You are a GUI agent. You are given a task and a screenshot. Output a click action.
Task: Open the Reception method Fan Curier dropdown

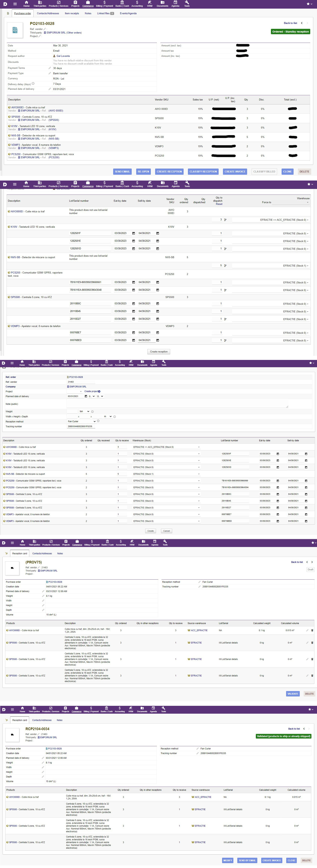[x=81, y=421]
